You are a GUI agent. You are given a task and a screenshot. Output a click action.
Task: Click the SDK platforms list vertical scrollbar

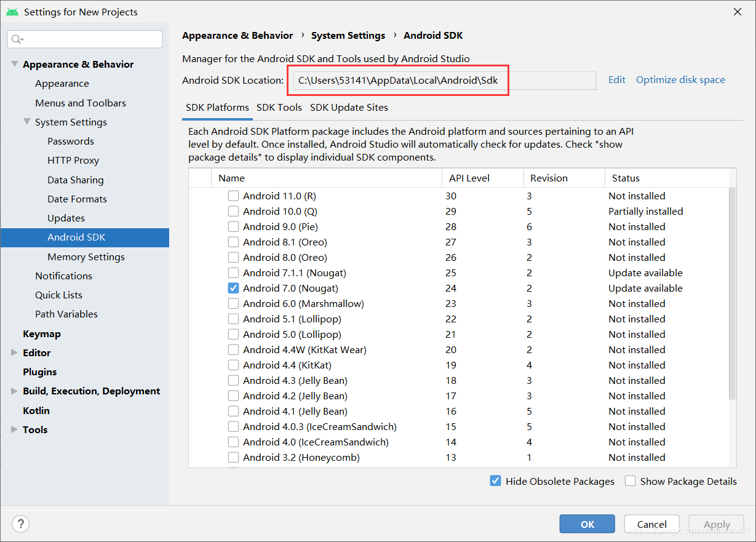pyautogui.click(x=732, y=294)
